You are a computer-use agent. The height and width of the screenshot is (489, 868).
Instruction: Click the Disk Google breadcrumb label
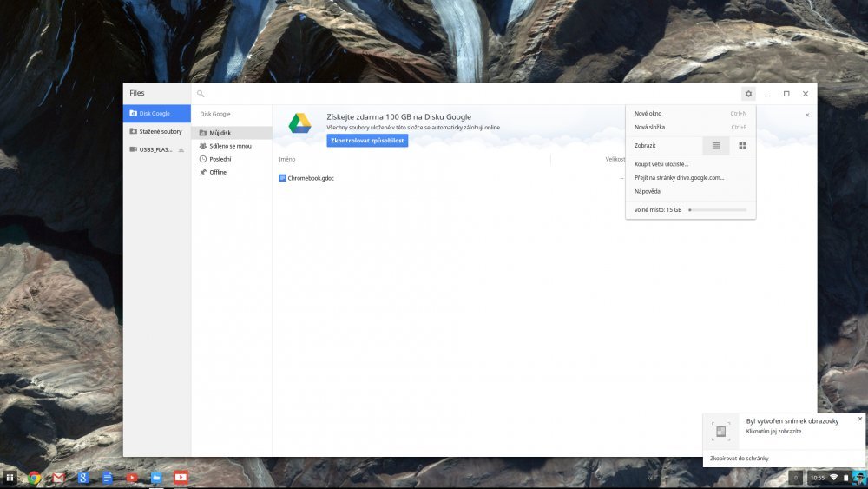214,114
